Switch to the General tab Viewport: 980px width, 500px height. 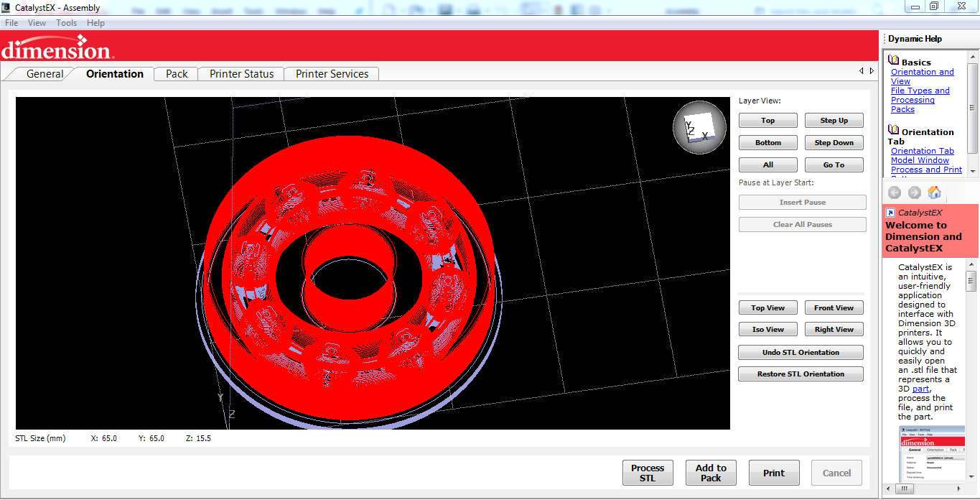(x=45, y=74)
